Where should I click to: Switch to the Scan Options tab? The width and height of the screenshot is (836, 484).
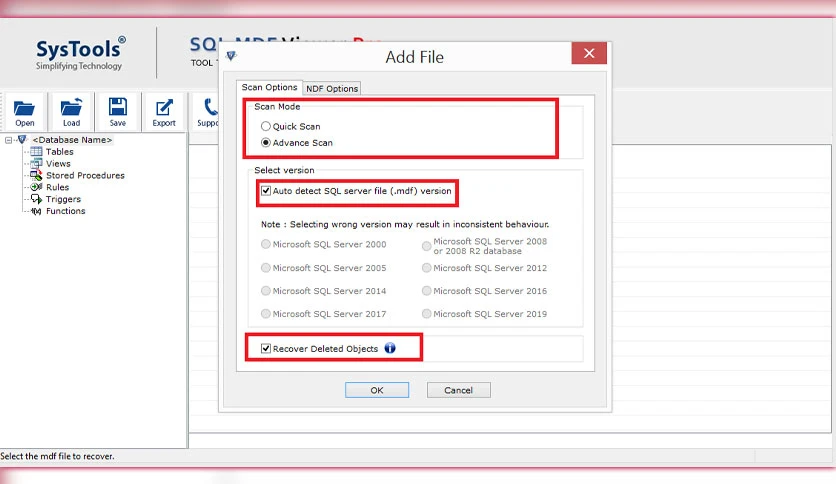(269, 87)
